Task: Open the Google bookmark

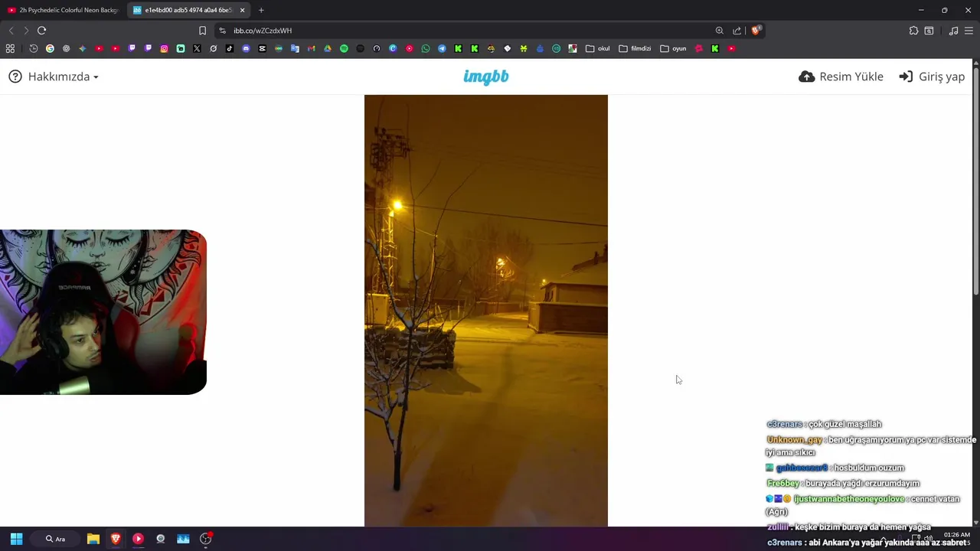Action: (50, 48)
